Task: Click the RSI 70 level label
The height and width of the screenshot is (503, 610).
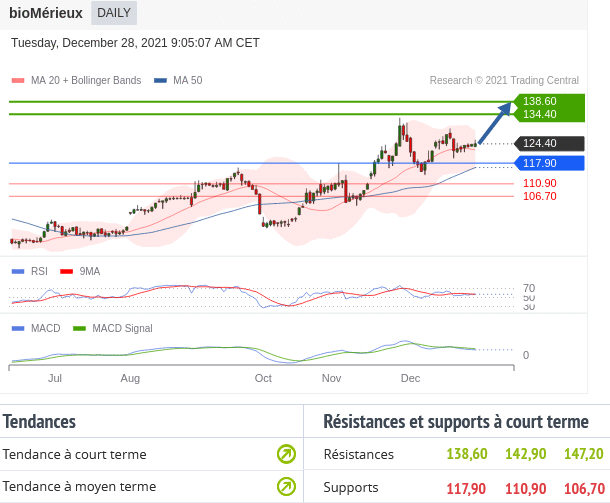Action: click(529, 288)
